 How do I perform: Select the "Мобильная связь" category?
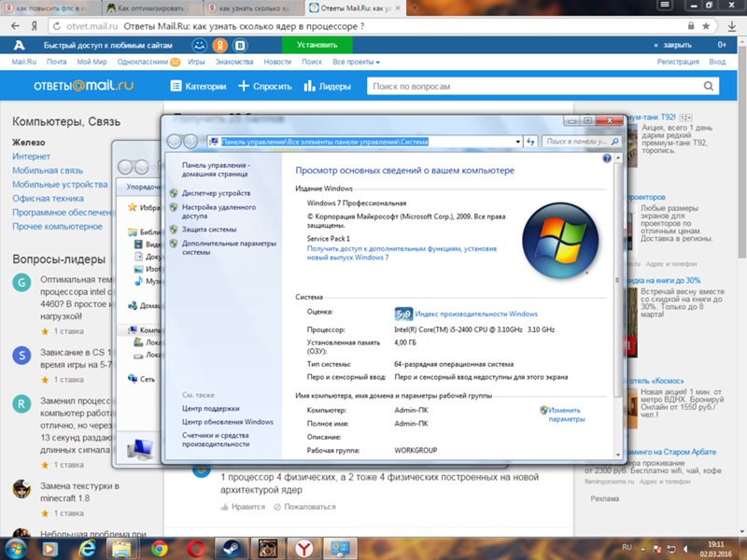coord(48,171)
